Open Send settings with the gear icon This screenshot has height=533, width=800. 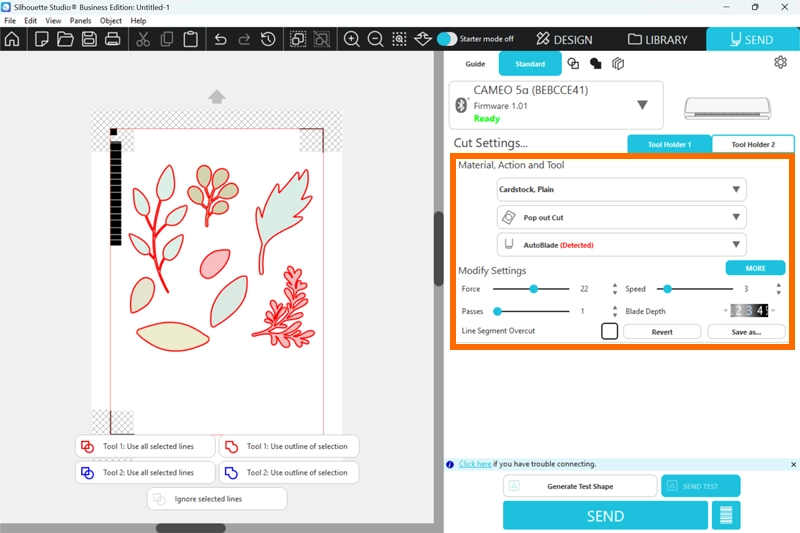pos(780,63)
